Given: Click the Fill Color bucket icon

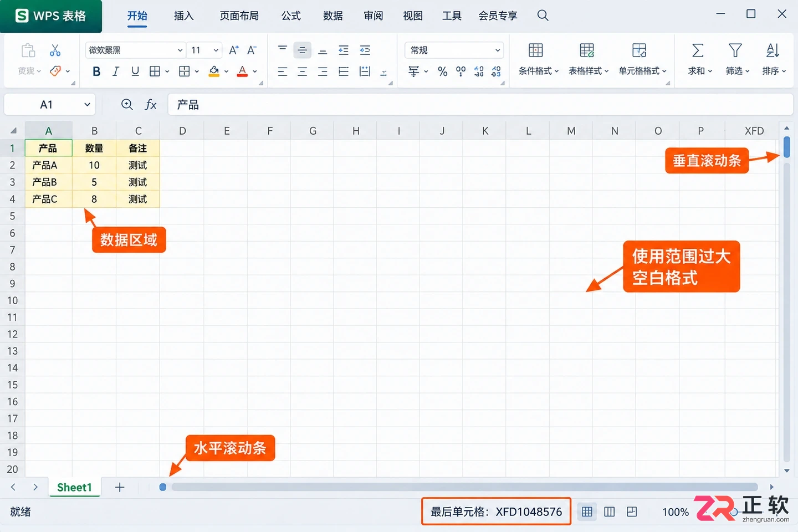Looking at the screenshot, I should pyautogui.click(x=214, y=71).
